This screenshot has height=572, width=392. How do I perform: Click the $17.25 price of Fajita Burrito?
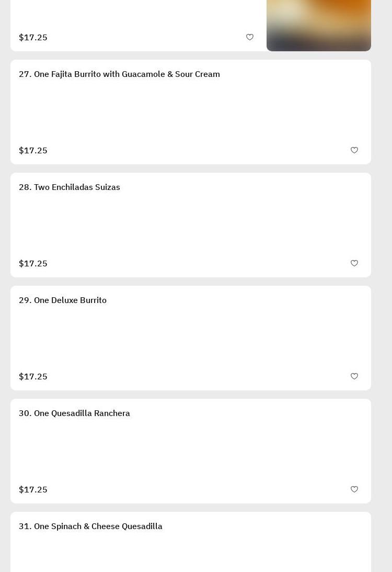point(33,151)
